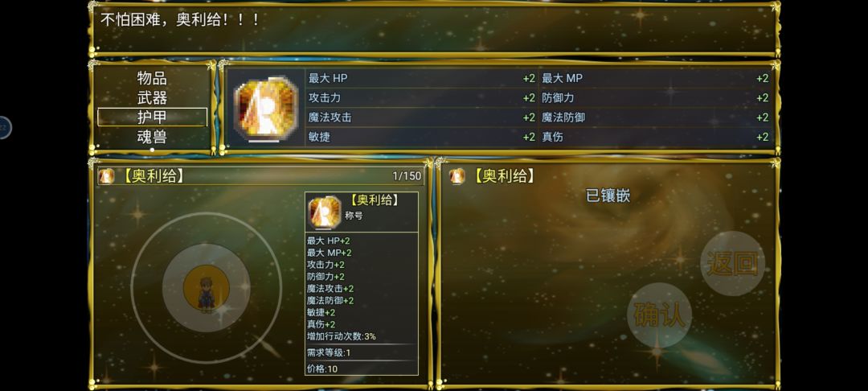Click icon next to 【奥利给】 in right panel
Image resolution: width=868 pixels, height=391 pixels.
[457, 176]
